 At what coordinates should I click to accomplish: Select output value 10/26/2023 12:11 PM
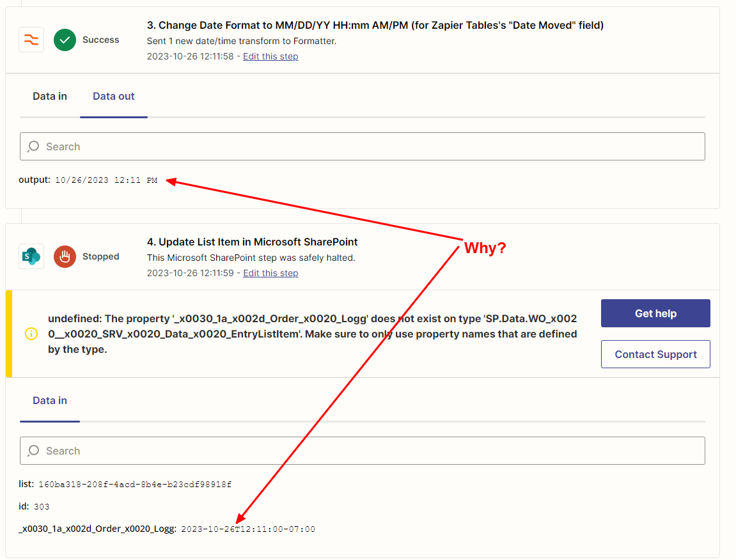[x=107, y=180]
